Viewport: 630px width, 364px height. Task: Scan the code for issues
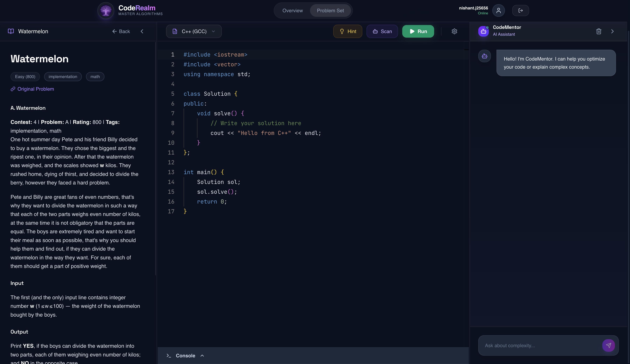click(x=382, y=31)
